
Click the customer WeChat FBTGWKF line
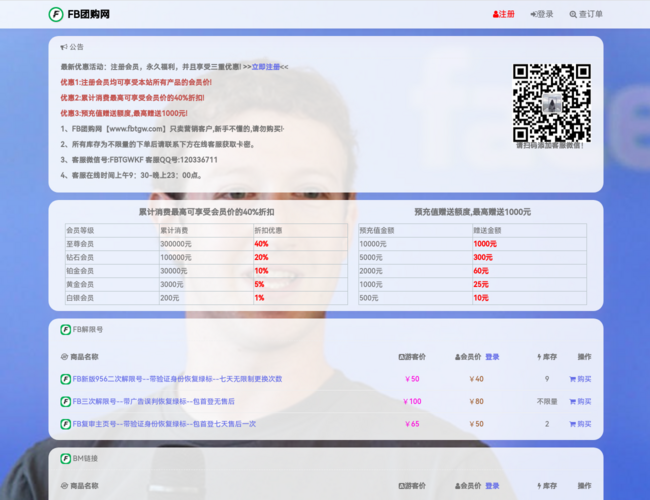tap(139, 160)
